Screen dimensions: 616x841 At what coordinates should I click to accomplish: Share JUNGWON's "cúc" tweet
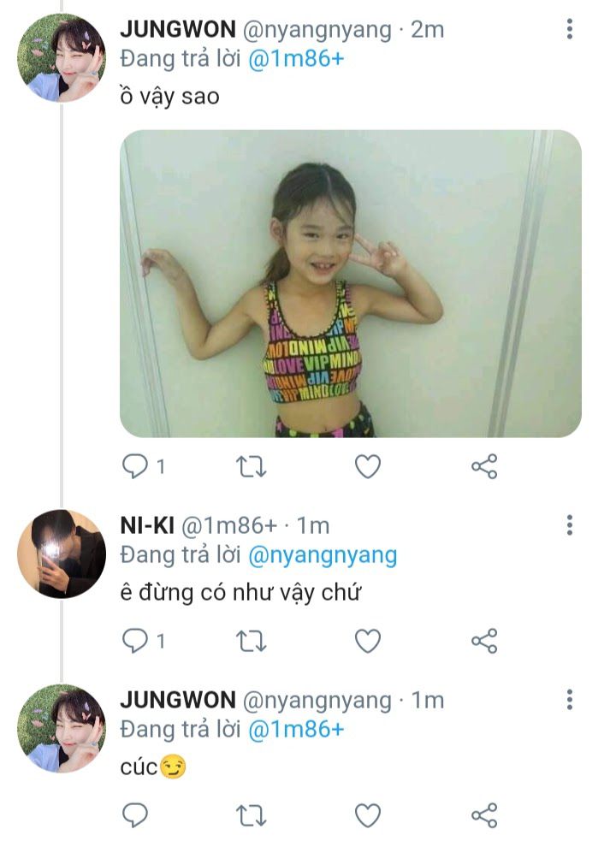click(x=484, y=815)
